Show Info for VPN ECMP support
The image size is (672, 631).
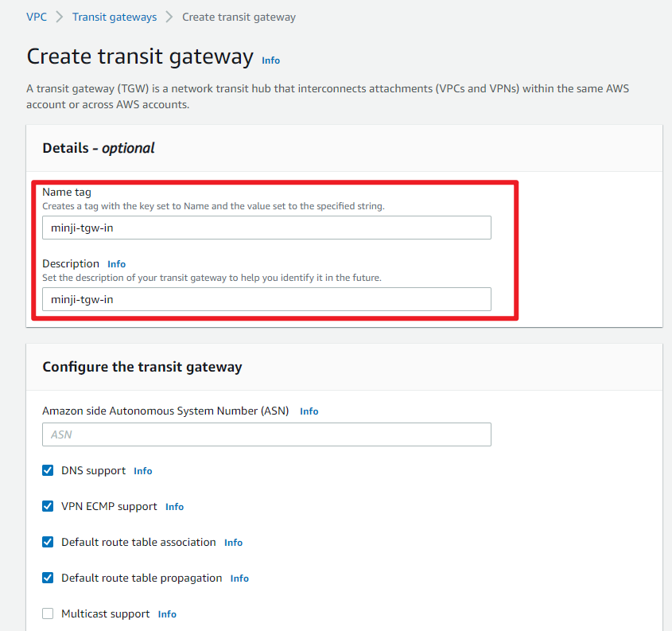coord(174,507)
